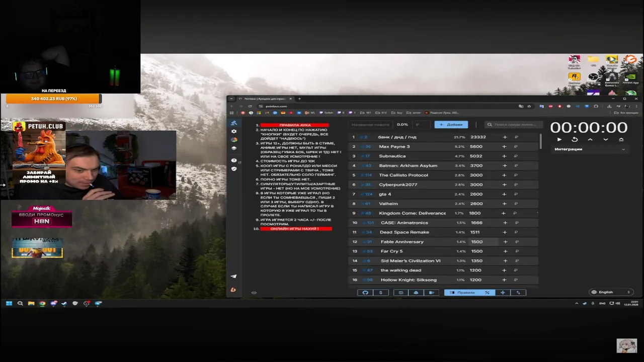Select CASE: Animatronics lot name
Screen dimensions: 644x362
[x=405, y=223]
